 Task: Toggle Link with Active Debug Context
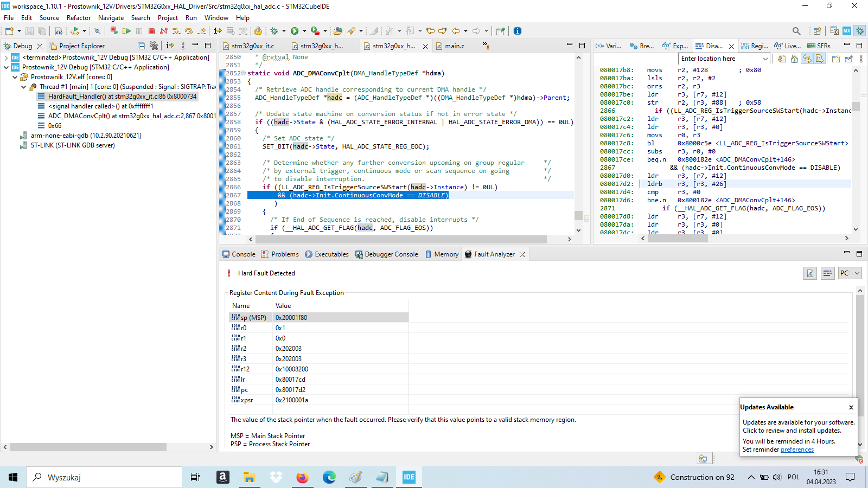pyautogui.click(x=807, y=59)
